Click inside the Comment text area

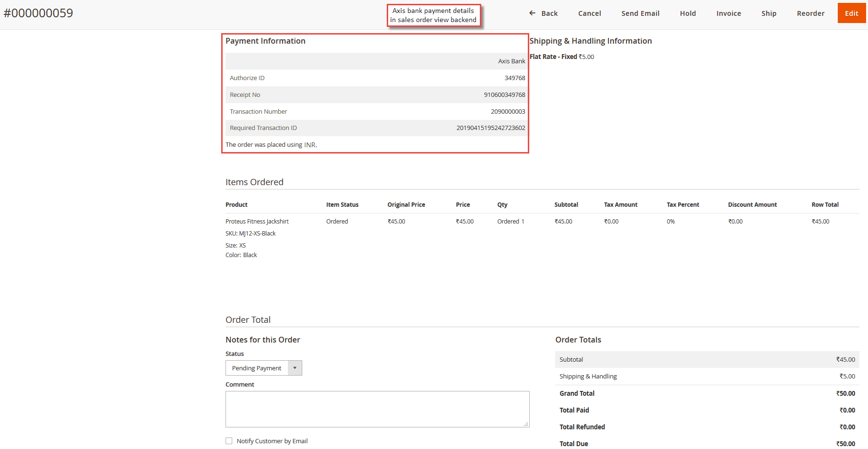pyautogui.click(x=378, y=409)
